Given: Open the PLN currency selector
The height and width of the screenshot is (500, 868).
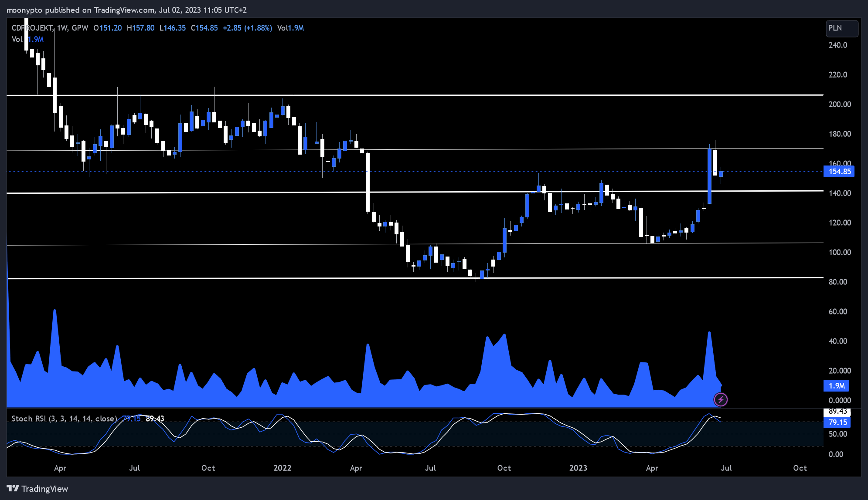Looking at the screenshot, I should (x=842, y=28).
